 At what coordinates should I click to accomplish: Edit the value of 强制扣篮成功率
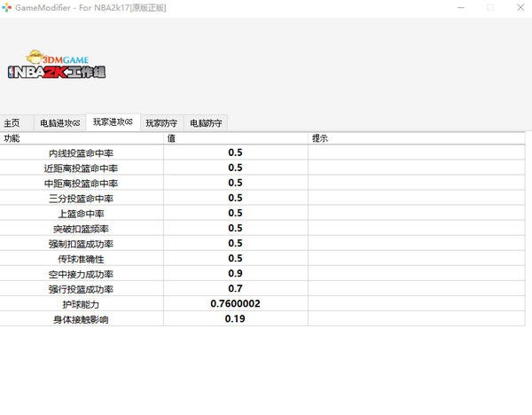click(x=236, y=243)
